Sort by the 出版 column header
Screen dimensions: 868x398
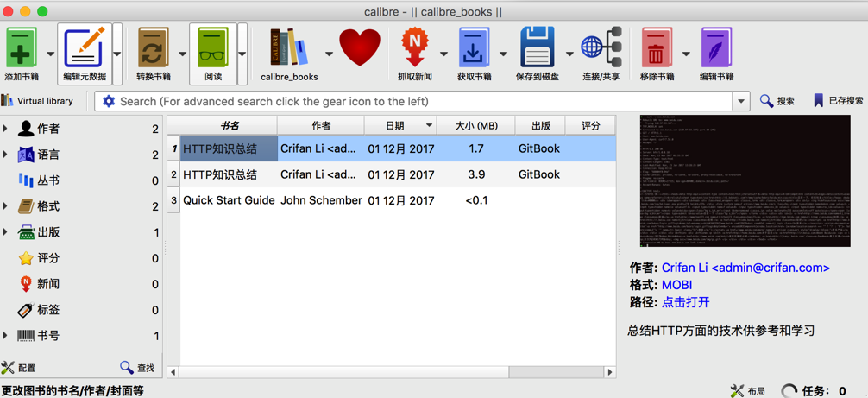(x=540, y=126)
